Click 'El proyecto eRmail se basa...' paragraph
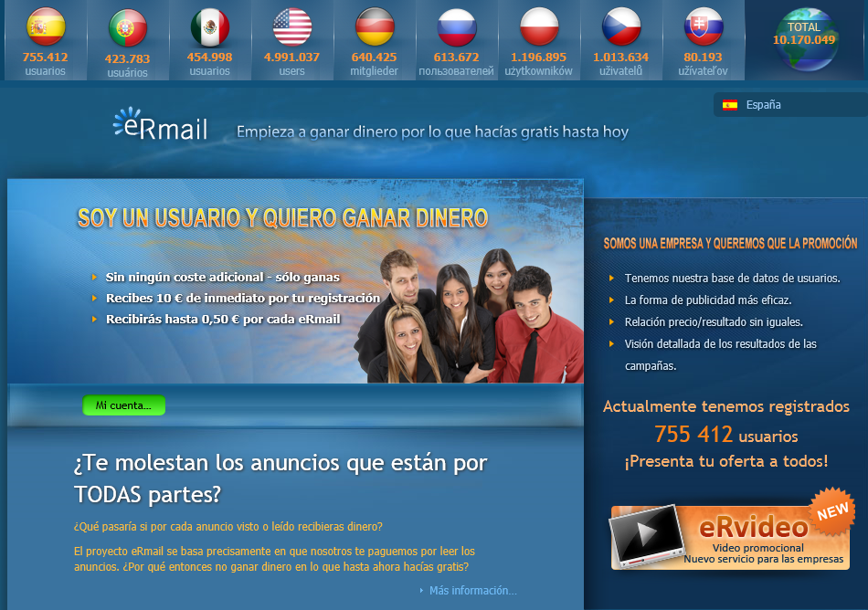 [x=275, y=559]
